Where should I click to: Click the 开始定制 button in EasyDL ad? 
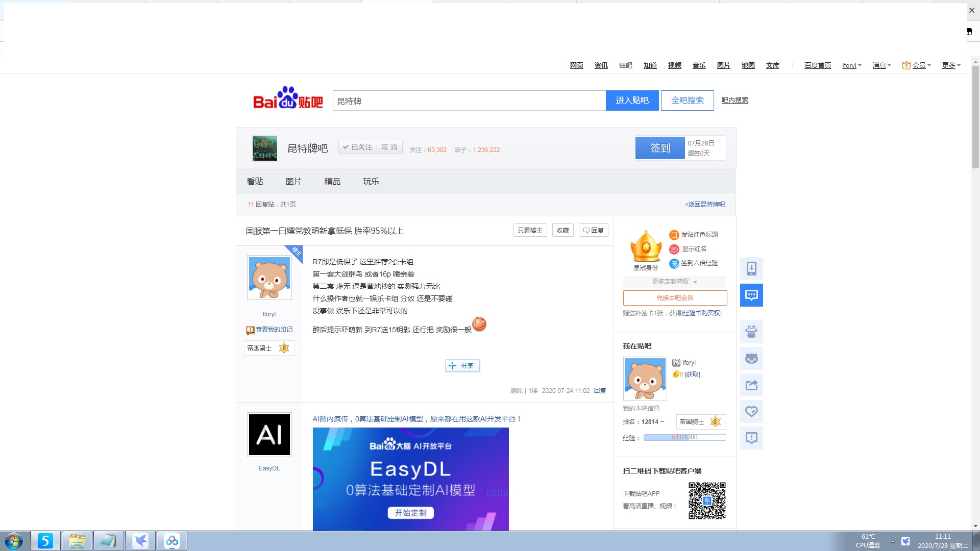[x=410, y=513]
